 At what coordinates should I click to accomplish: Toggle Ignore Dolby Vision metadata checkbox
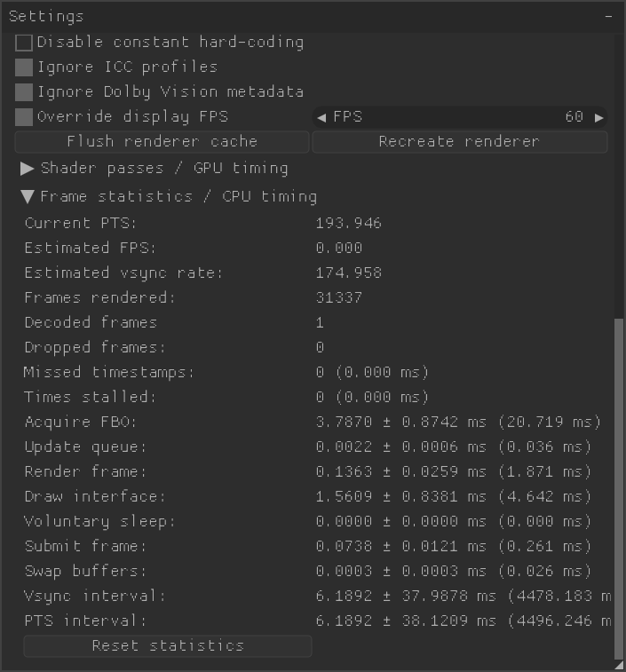pos(24,92)
